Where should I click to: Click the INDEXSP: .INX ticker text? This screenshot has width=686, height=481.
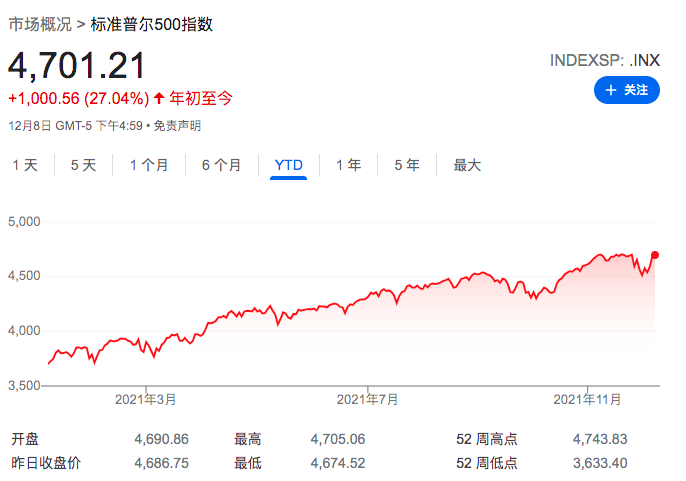click(605, 60)
